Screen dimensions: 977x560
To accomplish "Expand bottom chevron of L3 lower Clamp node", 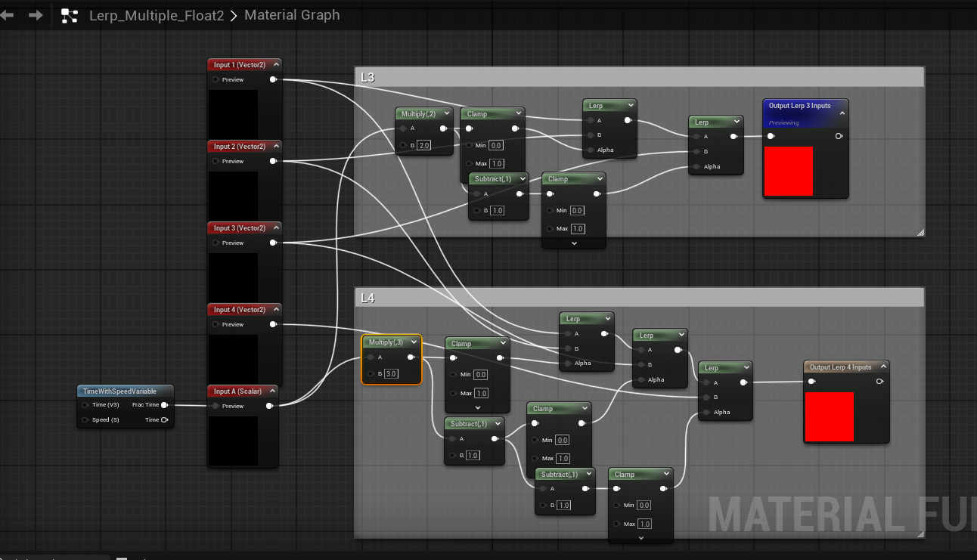I will pyautogui.click(x=574, y=243).
